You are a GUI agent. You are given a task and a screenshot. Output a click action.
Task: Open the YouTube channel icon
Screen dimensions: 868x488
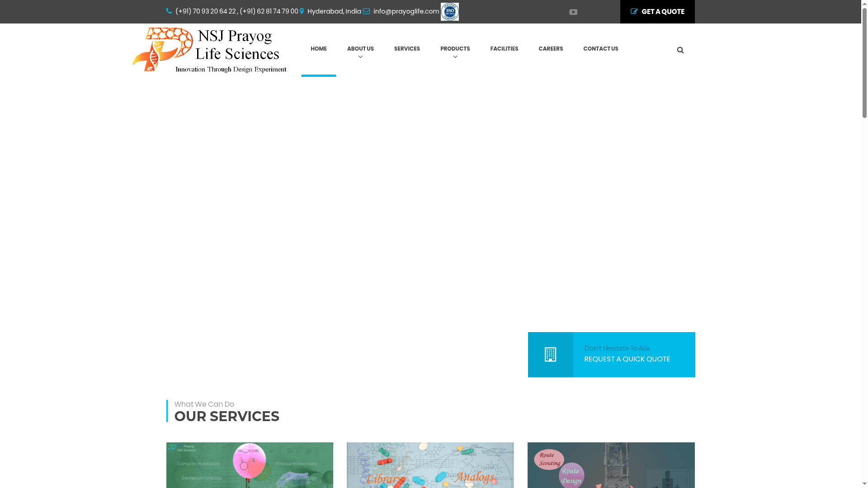tap(573, 12)
